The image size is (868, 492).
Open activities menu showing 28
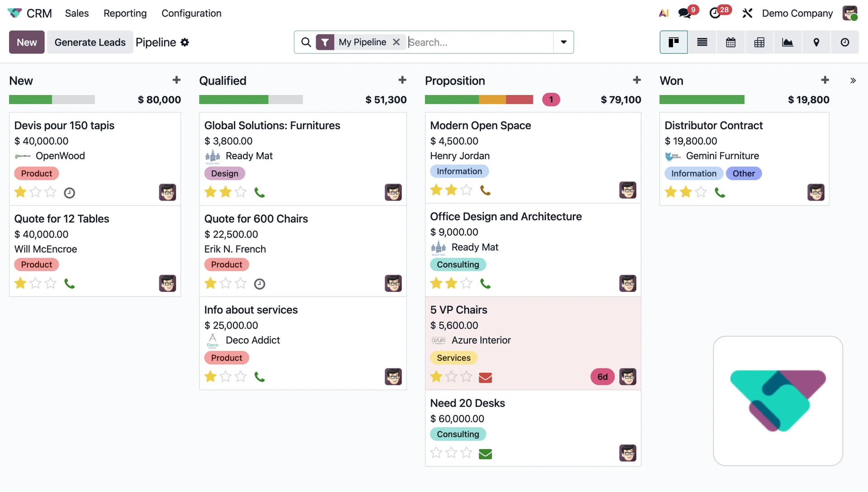click(x=715, y=13)
